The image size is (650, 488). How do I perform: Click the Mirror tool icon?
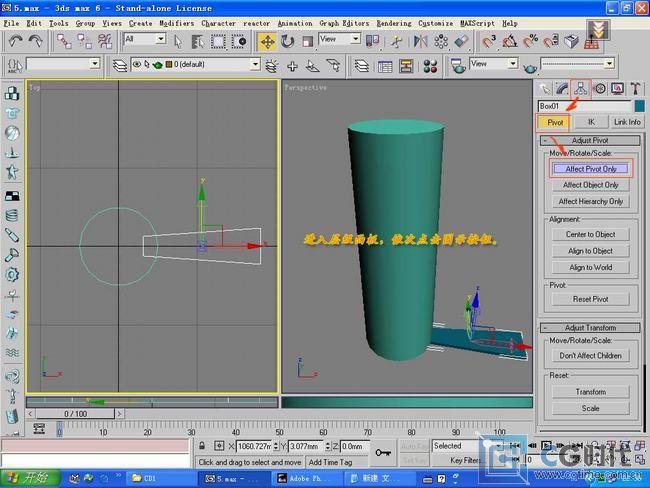tap(420, 41)
